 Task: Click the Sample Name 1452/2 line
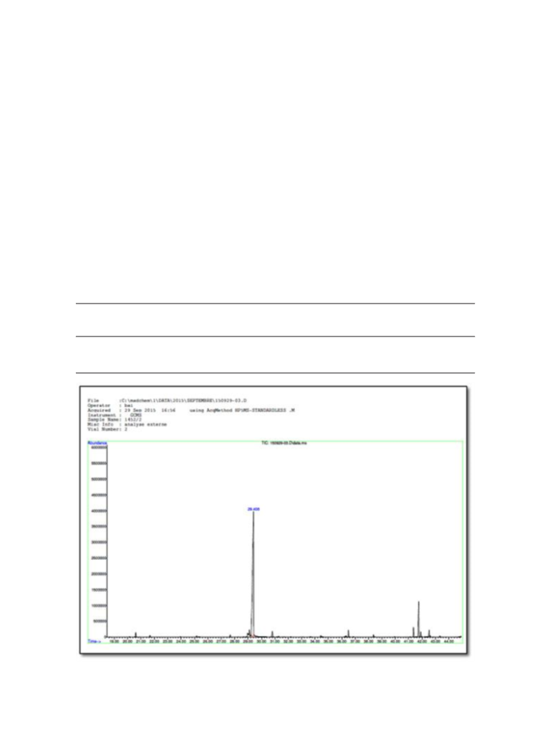click(x=115, y=420)
